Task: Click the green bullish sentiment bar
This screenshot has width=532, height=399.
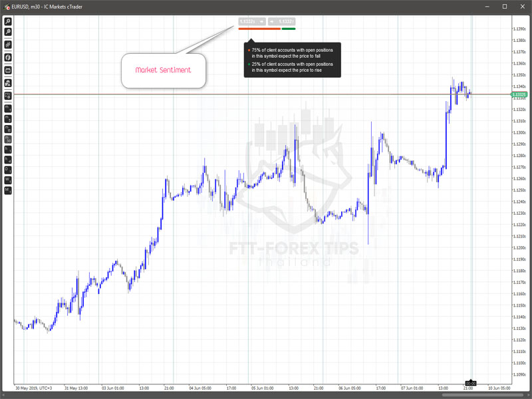Action: (289, 29)
